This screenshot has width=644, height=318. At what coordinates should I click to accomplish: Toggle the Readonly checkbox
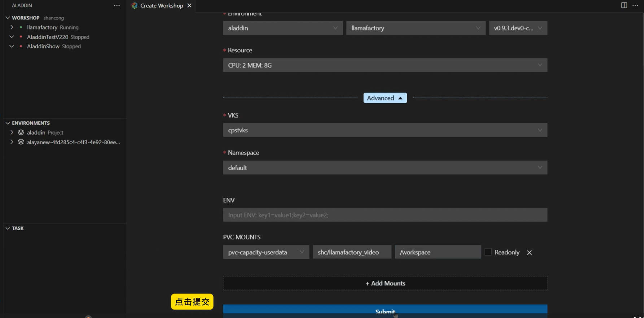click(488, 252)
